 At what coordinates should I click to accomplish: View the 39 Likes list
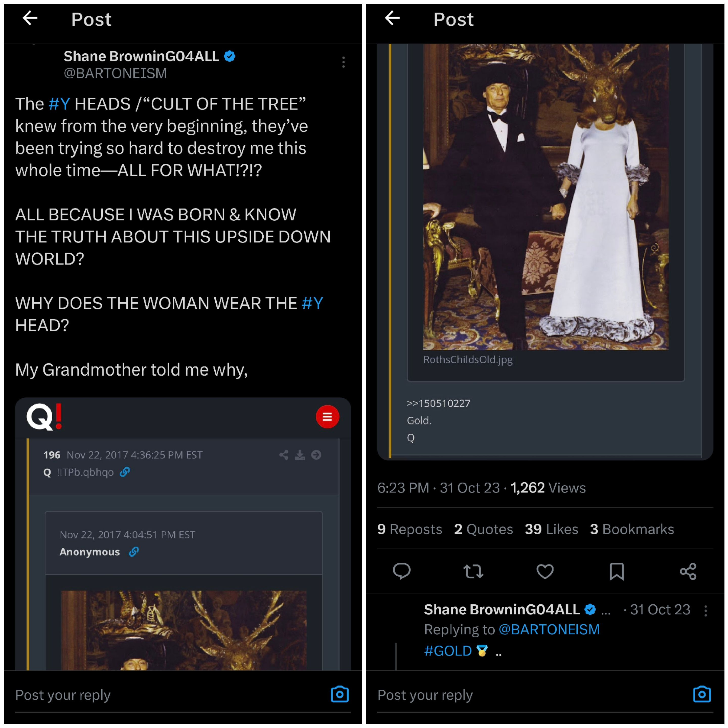point(551,529)
